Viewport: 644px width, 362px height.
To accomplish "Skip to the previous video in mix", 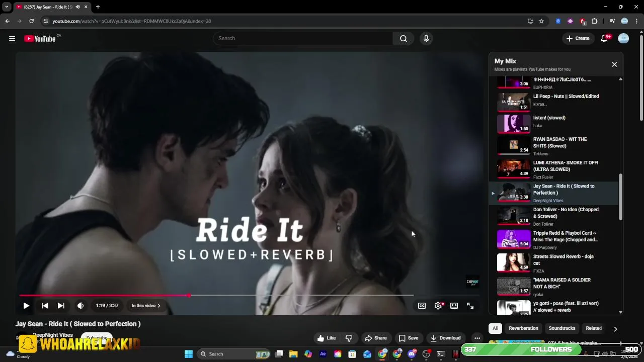I will coord(45,306).
